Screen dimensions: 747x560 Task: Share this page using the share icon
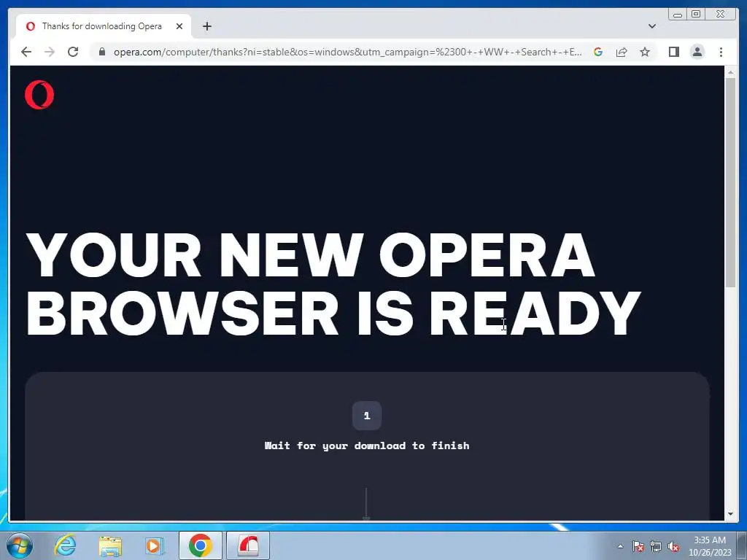pyautogui.click(x=622, y=52)
